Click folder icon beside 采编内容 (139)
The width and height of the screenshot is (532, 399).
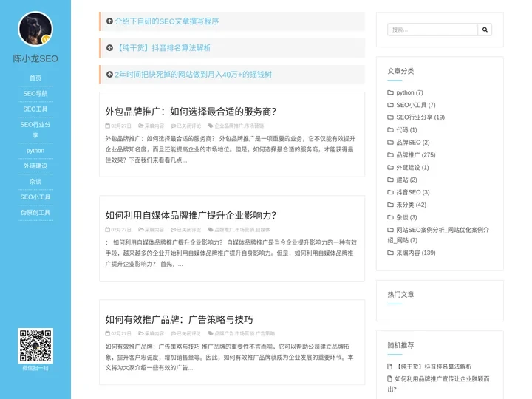coord(391,253)
